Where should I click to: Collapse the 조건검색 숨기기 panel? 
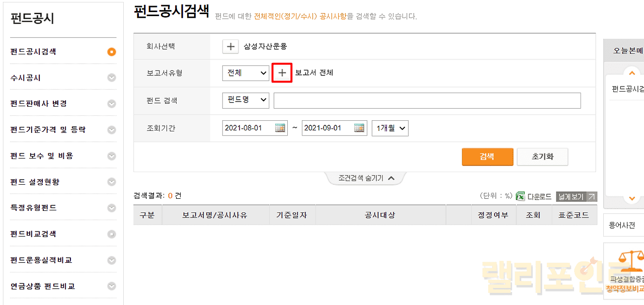(366, 178)
